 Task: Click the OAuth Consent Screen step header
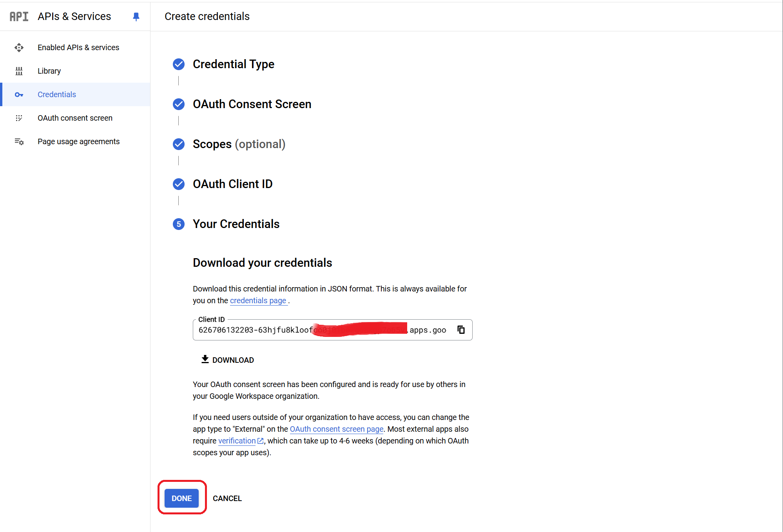(x=252, y=104)
